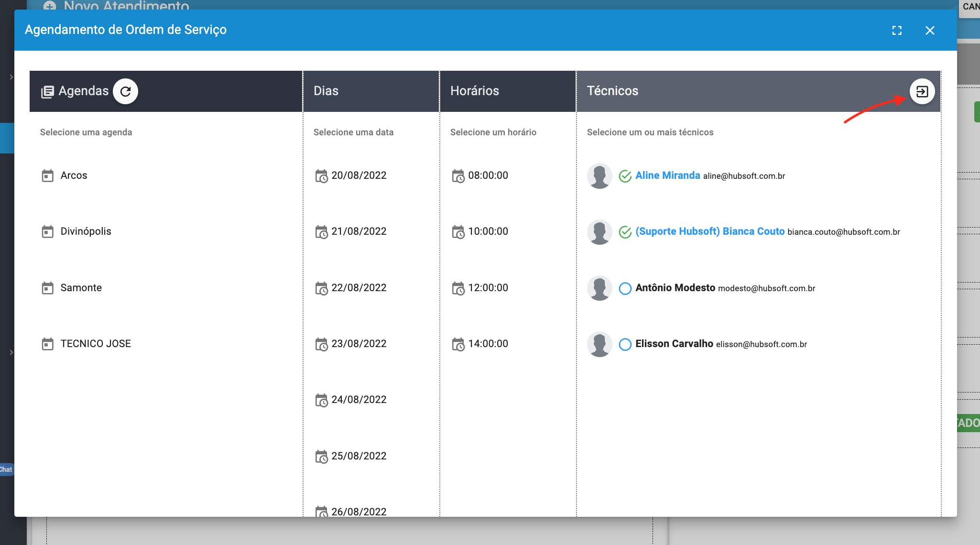This screenshot has width=980, height=545.
Task: Click calendar-clock icon for 20/08/2022
Action: pyautogui.click(x=322, y=176)
